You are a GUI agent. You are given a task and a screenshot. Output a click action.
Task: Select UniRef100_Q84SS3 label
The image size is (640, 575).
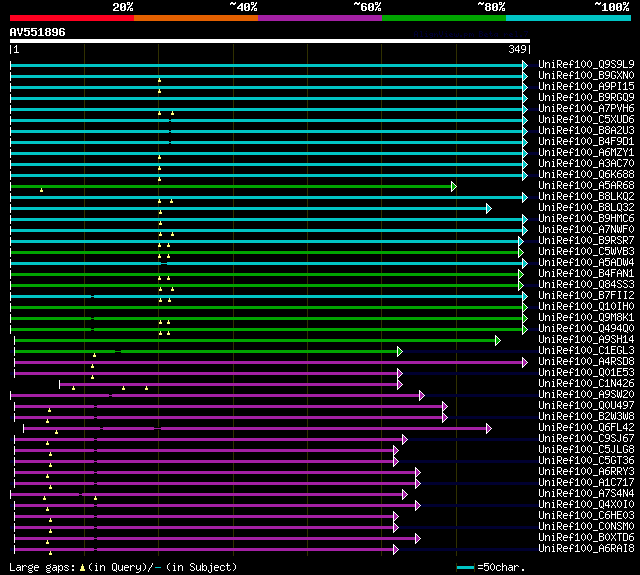coord(586,285)
